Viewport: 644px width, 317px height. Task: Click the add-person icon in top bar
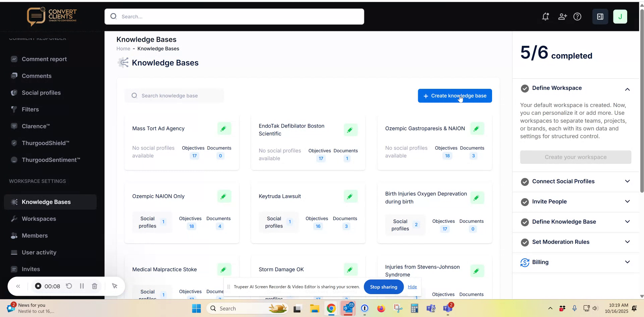(x=563, y=16)
